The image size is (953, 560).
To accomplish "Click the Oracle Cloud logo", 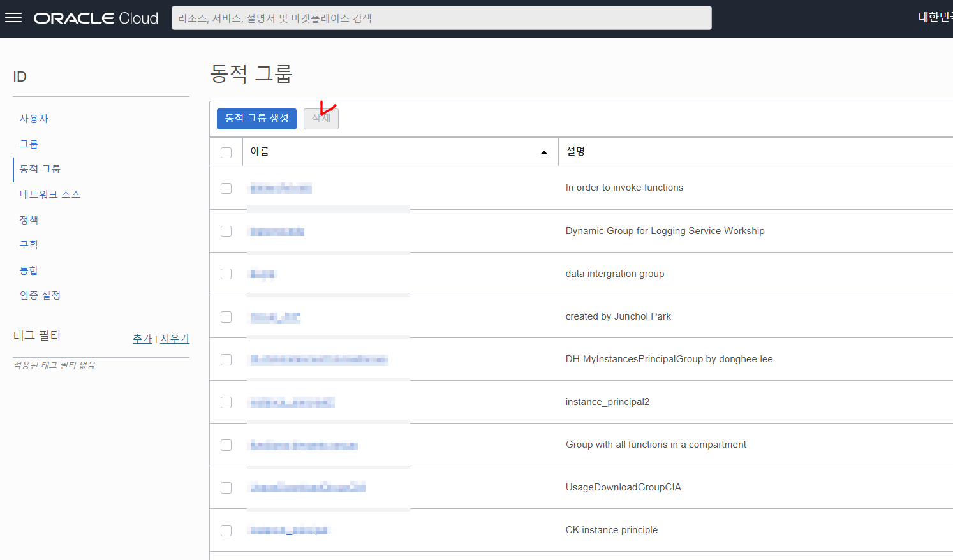I will tap(96, 18).
